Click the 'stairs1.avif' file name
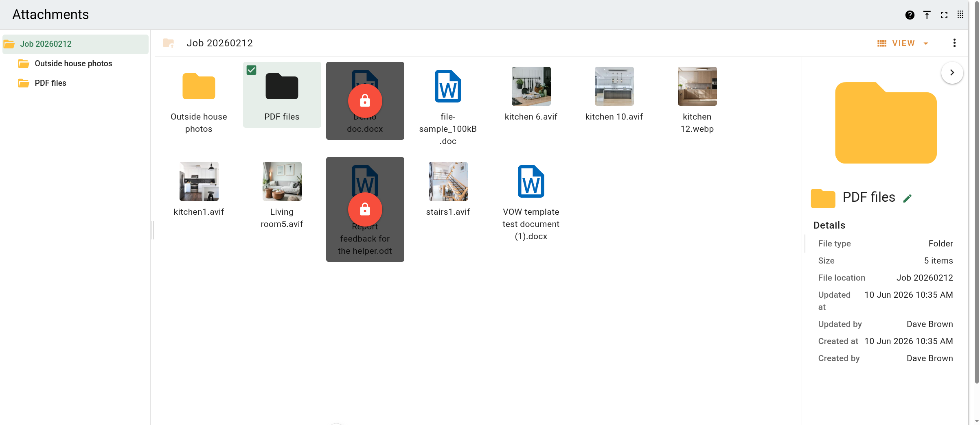 [448, 212]
